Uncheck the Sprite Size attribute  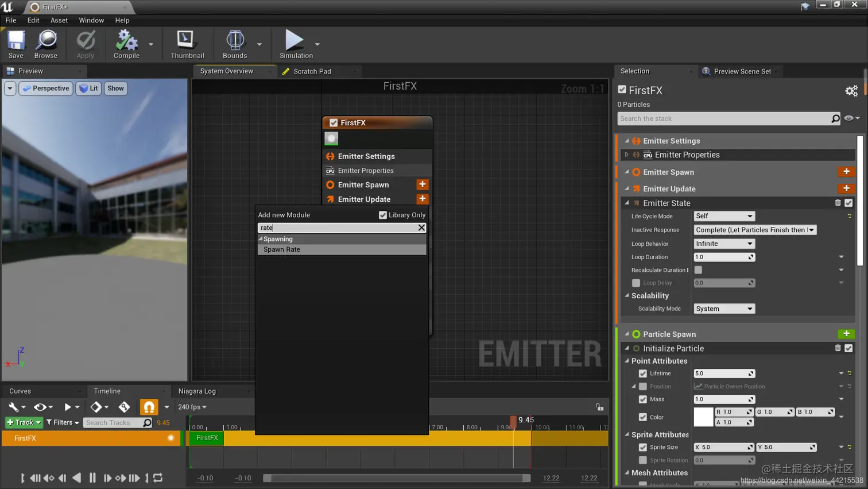pyautogui.click(x=643, y=447)
